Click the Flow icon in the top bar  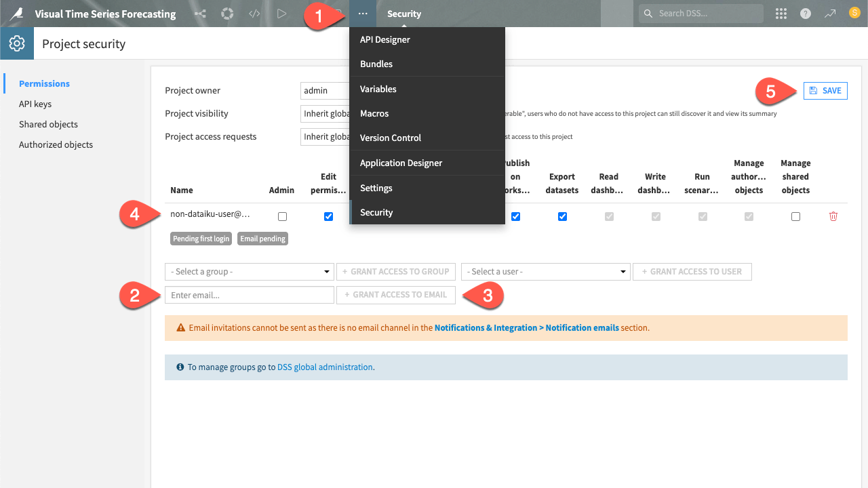click(x=227, y=14)
